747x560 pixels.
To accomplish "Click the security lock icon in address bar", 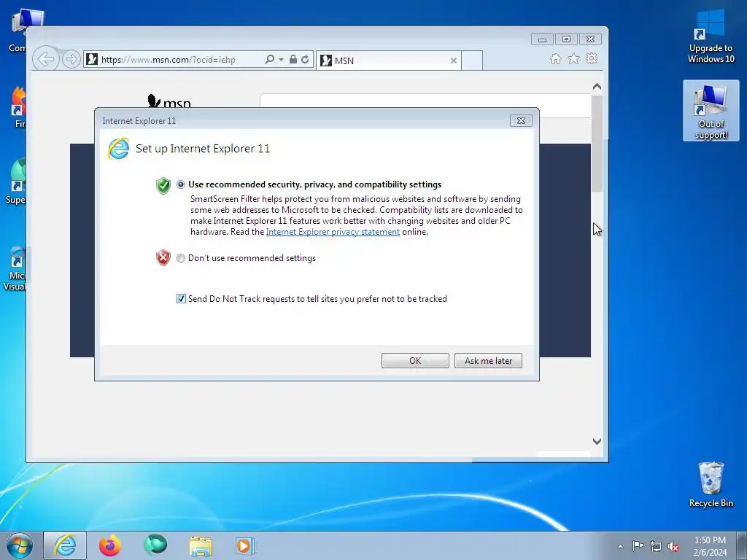I will pyautogui.click(x=293, y=60).
